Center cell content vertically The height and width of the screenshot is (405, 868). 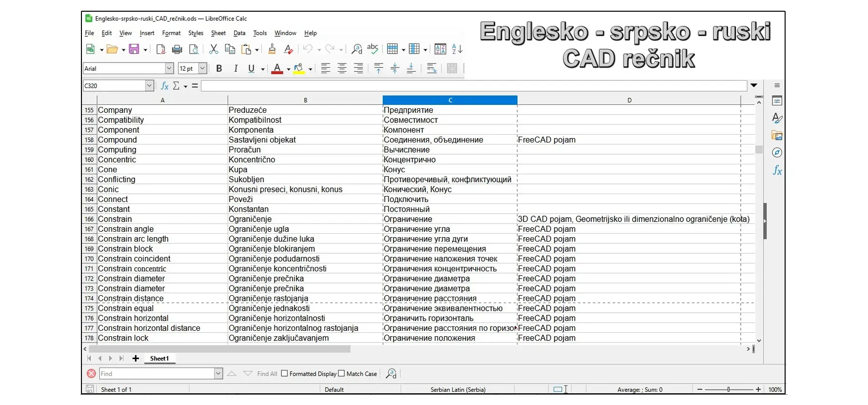pyautogui.click(x=395, y=69)
